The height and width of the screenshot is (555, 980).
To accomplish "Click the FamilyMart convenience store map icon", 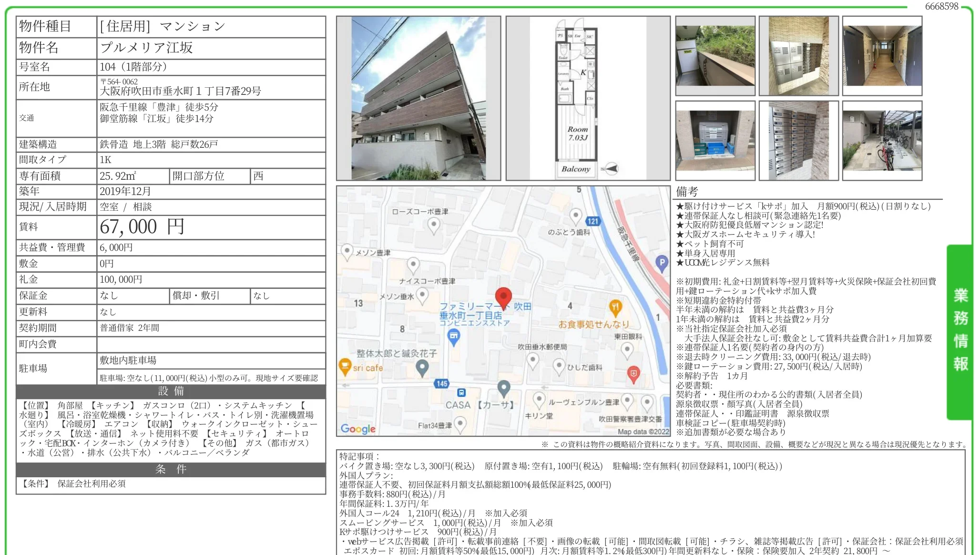I will (x=454, y=337).
